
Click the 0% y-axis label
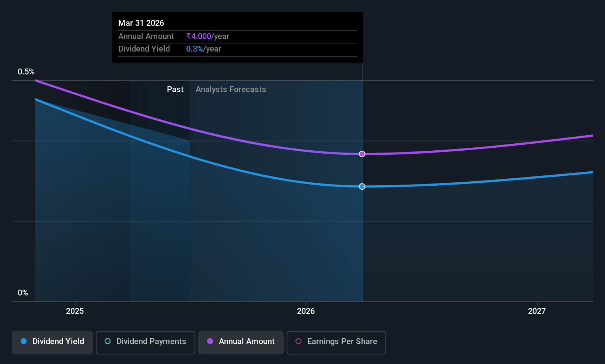pyautogui.click(x=23, y=293)
